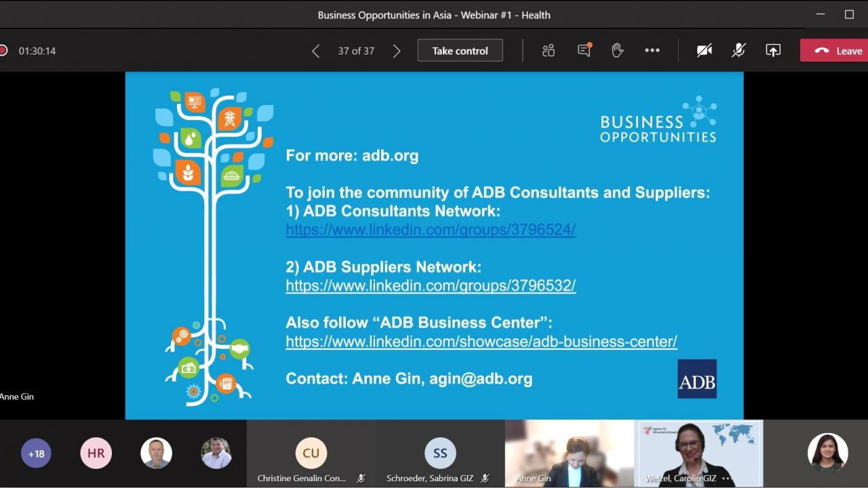The height and width of the screenshot is (488, 868).
Task: Raise your hand in the meeting
Action: (617, 50)
